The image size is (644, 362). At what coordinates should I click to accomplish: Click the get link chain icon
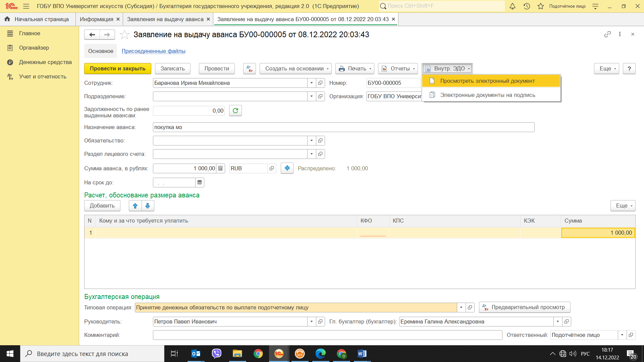click(x=607, y=34)
